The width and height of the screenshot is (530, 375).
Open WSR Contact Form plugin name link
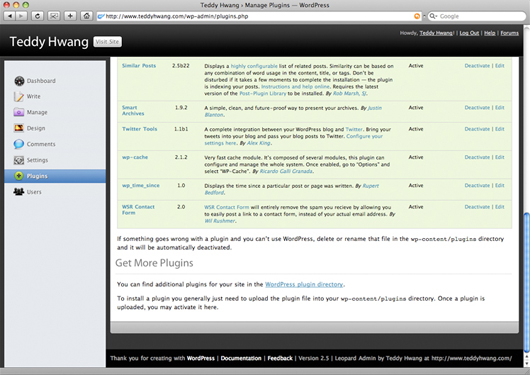tap(138, 210)
